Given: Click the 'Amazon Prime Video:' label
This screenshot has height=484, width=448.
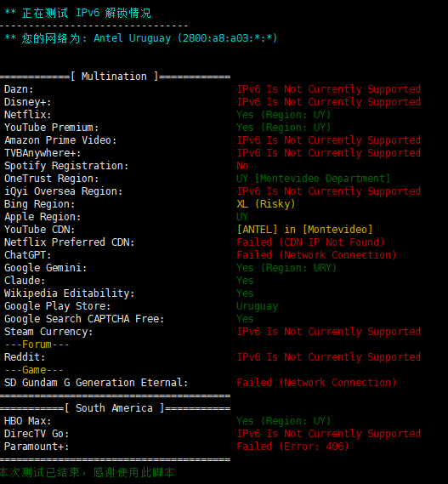Looking at the screenshot, I should 60,140.
